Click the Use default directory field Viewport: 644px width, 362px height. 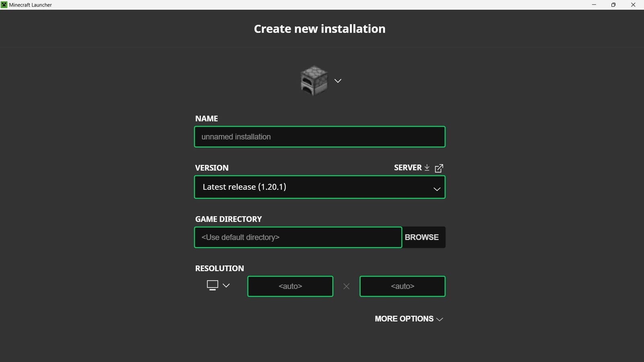click(298, 237)
